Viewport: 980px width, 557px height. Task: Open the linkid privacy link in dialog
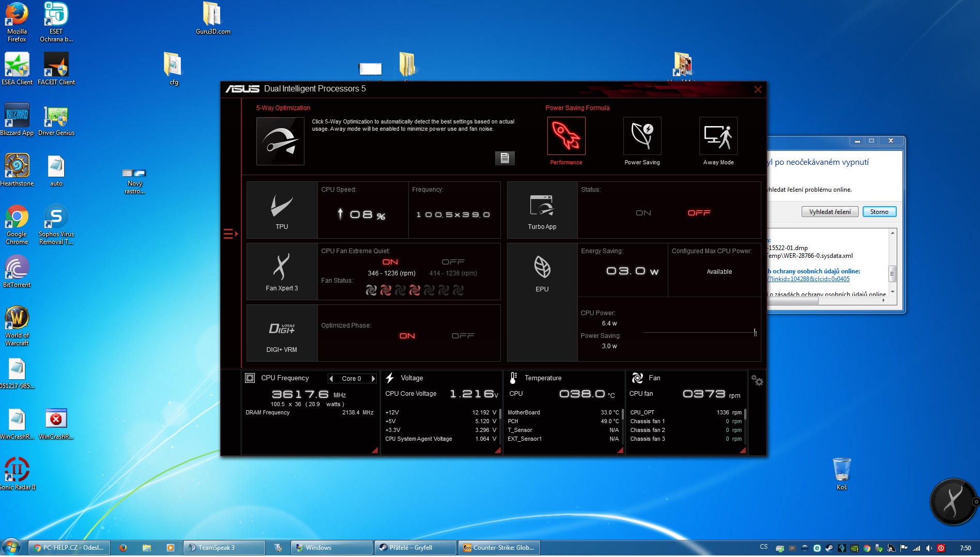click(x=808, y=279)
